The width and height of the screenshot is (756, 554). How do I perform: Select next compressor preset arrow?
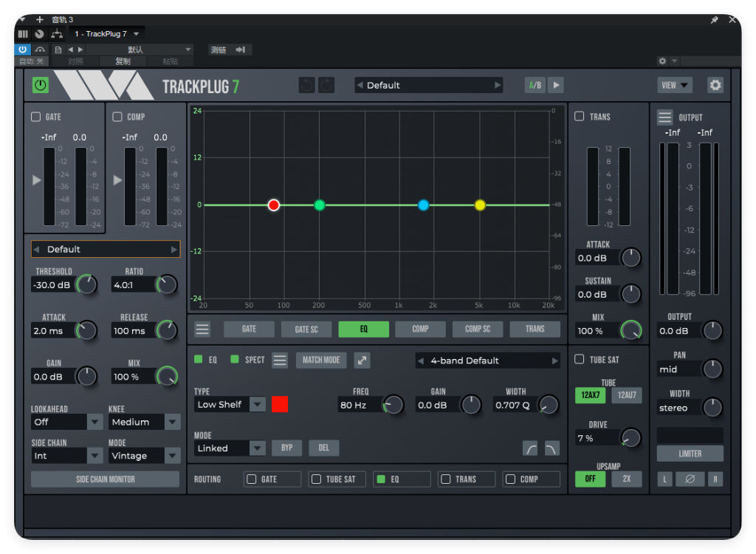click(174, 250)
